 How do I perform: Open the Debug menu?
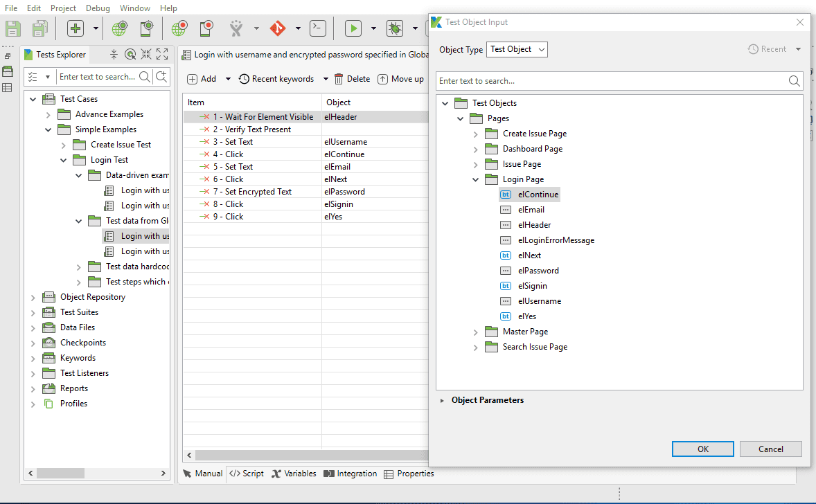(97, 8)
